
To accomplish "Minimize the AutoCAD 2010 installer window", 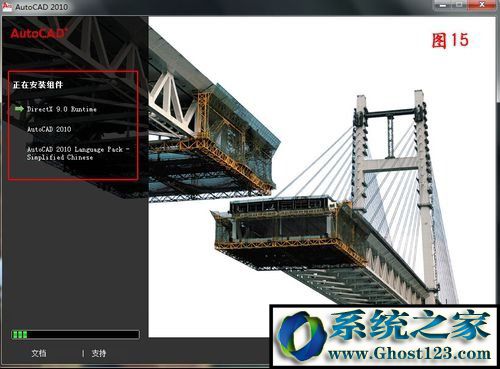I will pyautogui.click(x=444, y=5).
